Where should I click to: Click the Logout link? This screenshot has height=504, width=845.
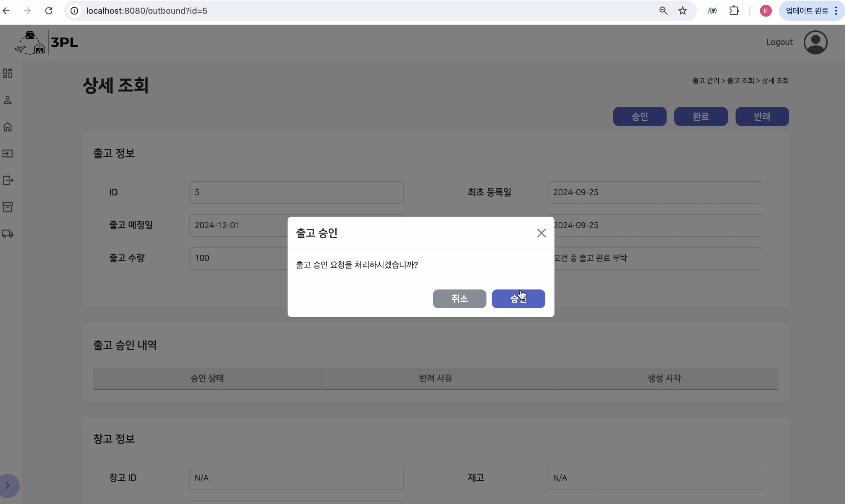click(x=779, y=42)
